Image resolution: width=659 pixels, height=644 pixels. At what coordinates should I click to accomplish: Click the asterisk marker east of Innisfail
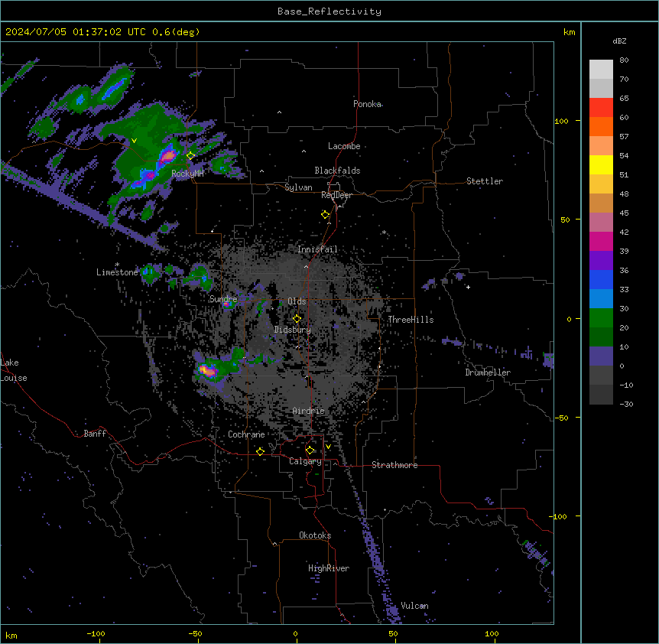[384, 233]
